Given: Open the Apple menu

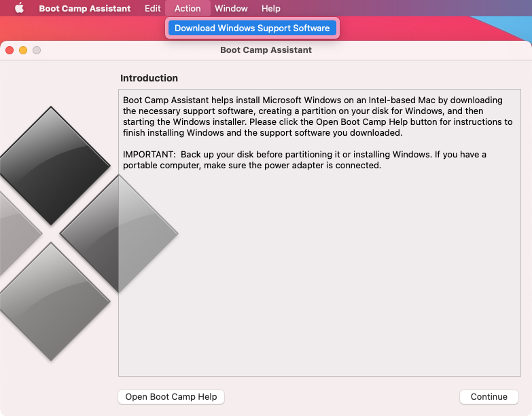Looking at the screenshot, I should (x=19, y=8).
